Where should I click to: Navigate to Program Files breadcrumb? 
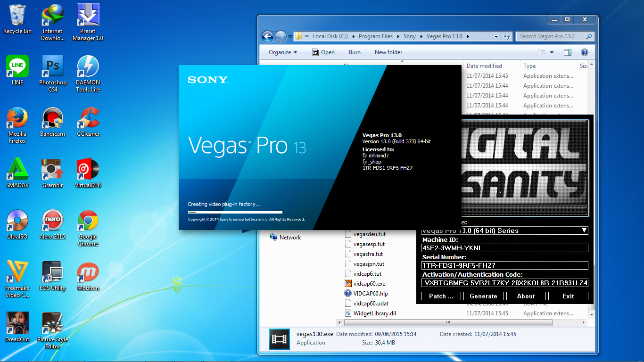point(376,36)
